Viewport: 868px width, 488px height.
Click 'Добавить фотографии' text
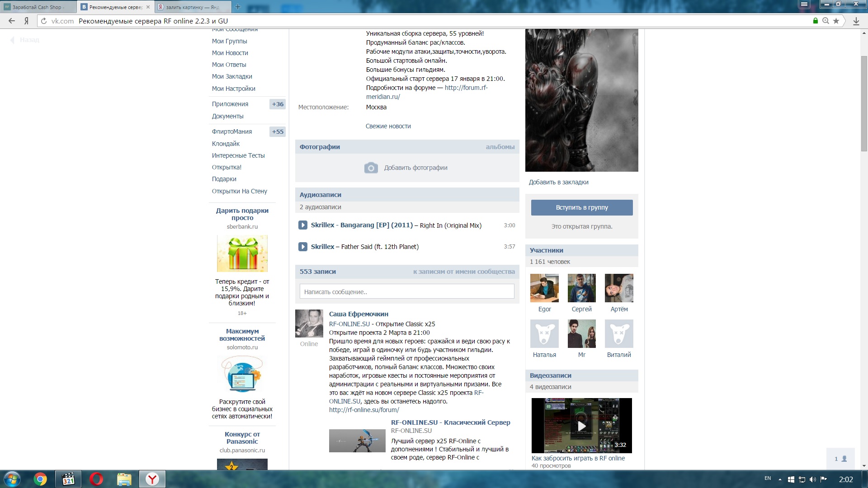coord(415,168)
